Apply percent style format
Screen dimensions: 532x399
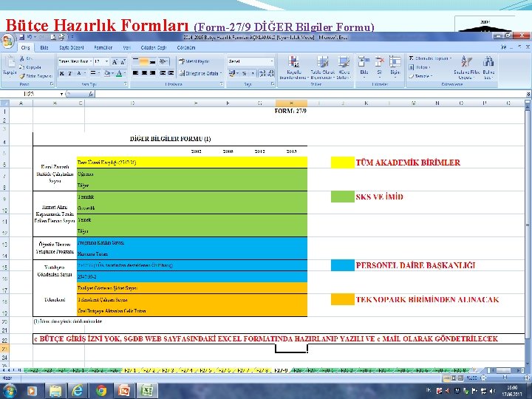pos(245,73)
